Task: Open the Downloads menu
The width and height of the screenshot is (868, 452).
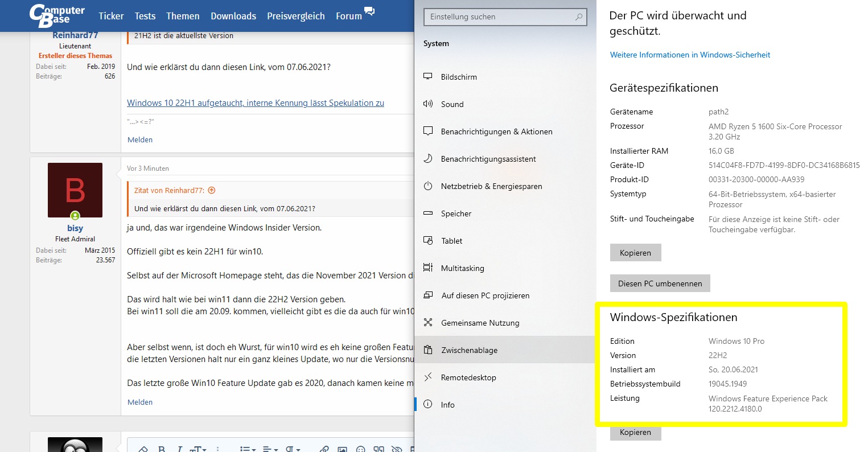Action: (233, 16)
